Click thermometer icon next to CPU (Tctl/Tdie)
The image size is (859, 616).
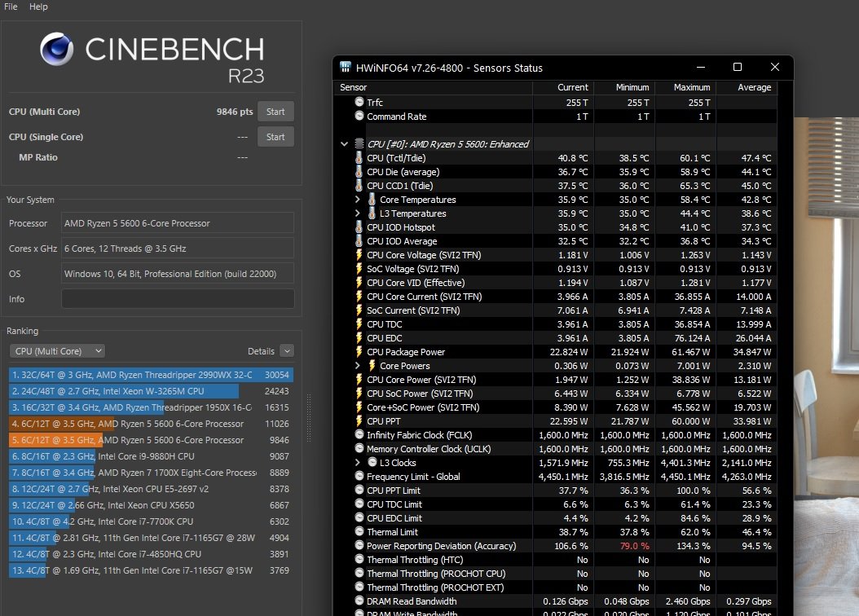(x=359, y=158)
